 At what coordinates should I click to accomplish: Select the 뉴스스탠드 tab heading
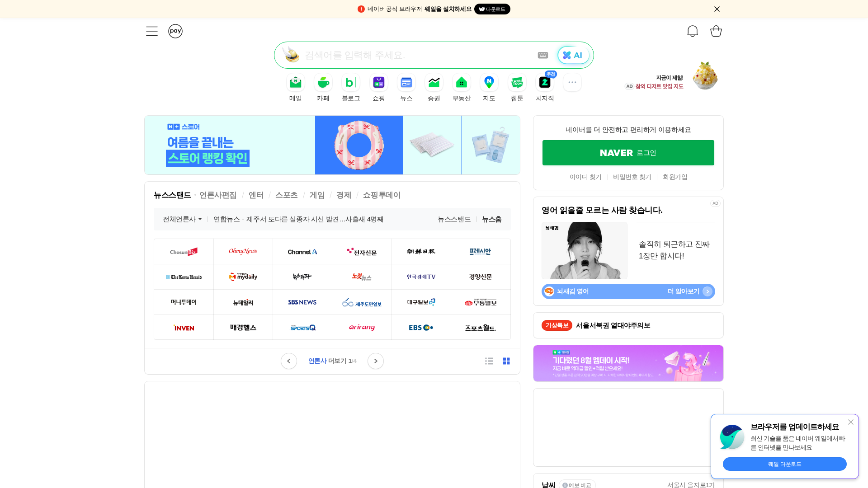coord(172,195)
